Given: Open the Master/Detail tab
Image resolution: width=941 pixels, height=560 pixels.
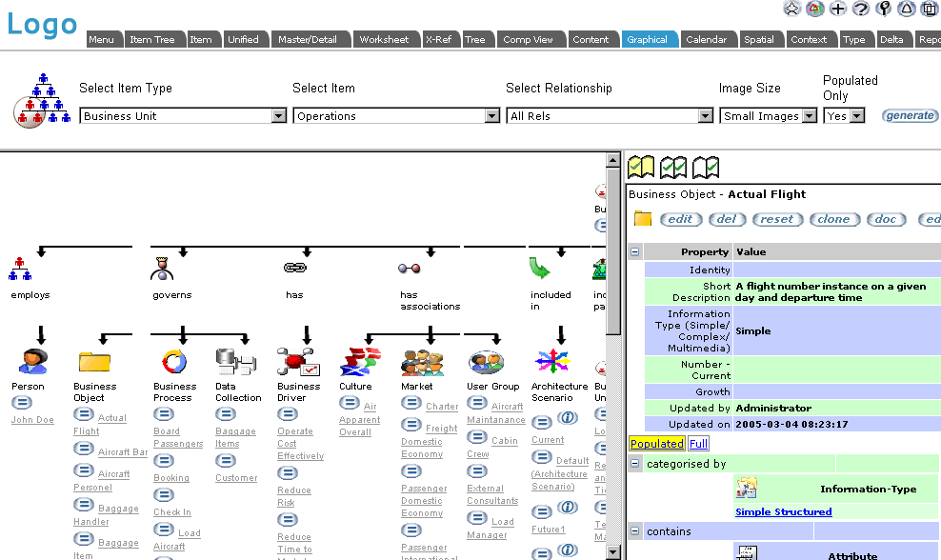Looking at the screenshot, I should click(308, 40).
